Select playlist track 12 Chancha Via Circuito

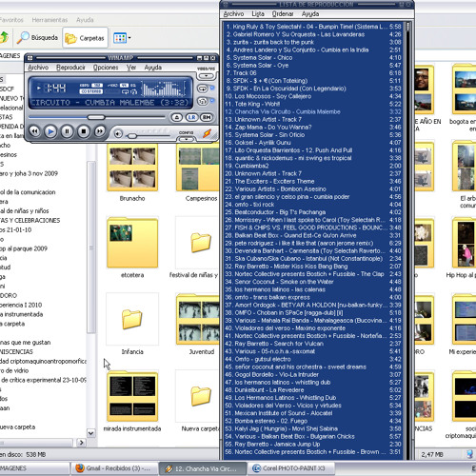(313, 111)
